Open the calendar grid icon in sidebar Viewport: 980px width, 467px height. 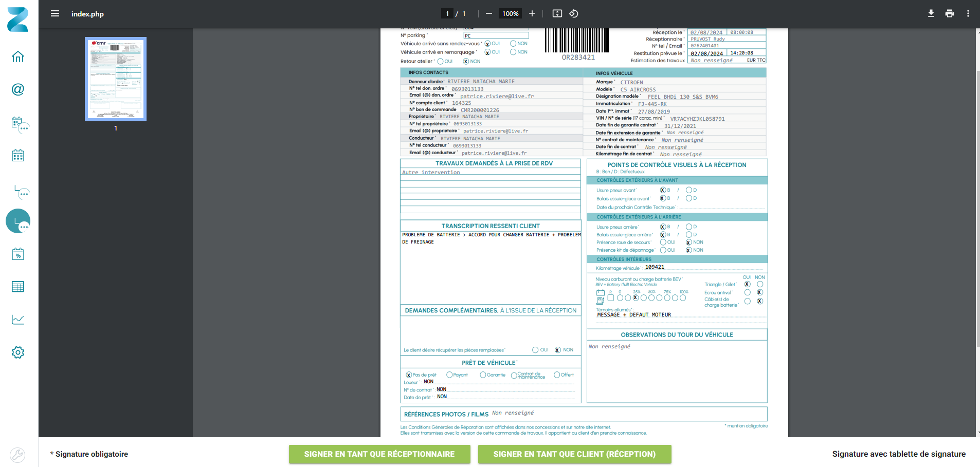pos(18,155)
